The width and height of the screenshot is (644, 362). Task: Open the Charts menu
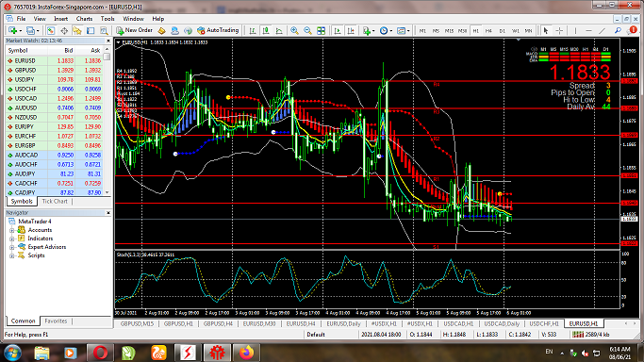click(84, 19)
